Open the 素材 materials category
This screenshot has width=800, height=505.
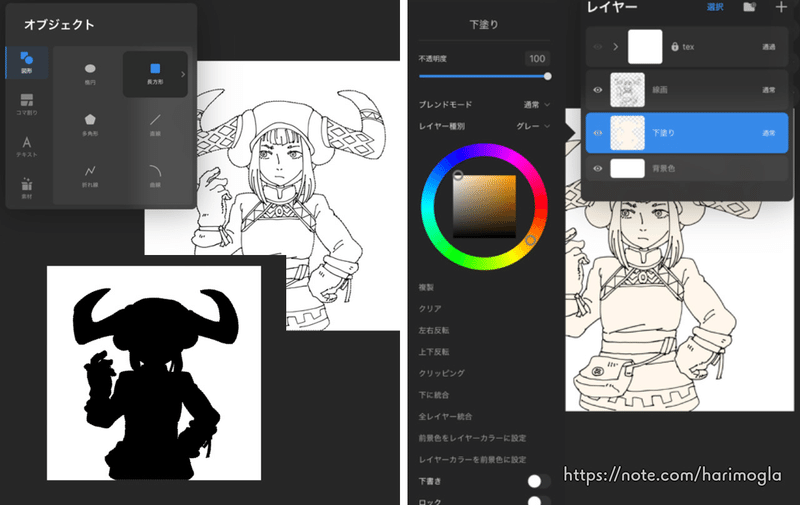point(27,188)
